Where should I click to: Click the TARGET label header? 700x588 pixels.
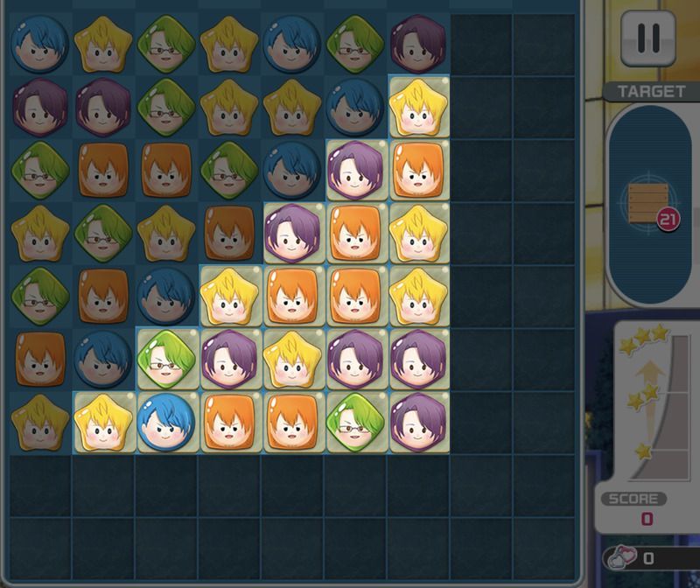tap(651, 92)
